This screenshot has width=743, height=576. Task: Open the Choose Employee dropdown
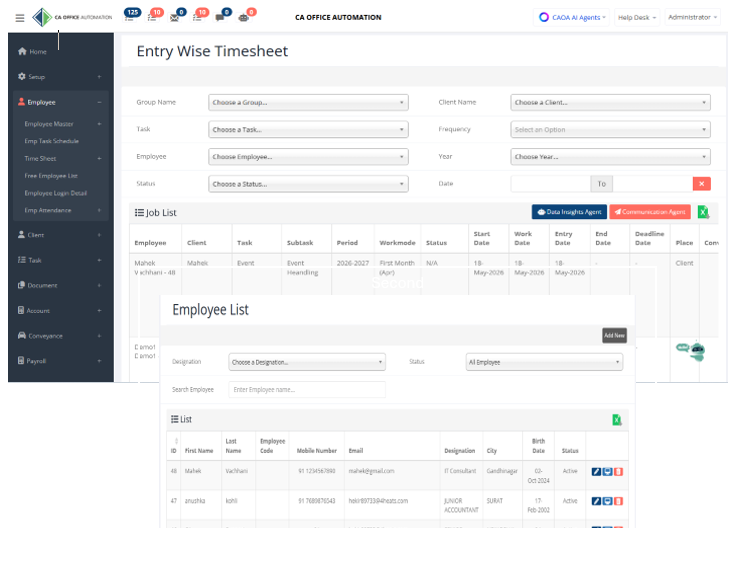pos(308,157)
